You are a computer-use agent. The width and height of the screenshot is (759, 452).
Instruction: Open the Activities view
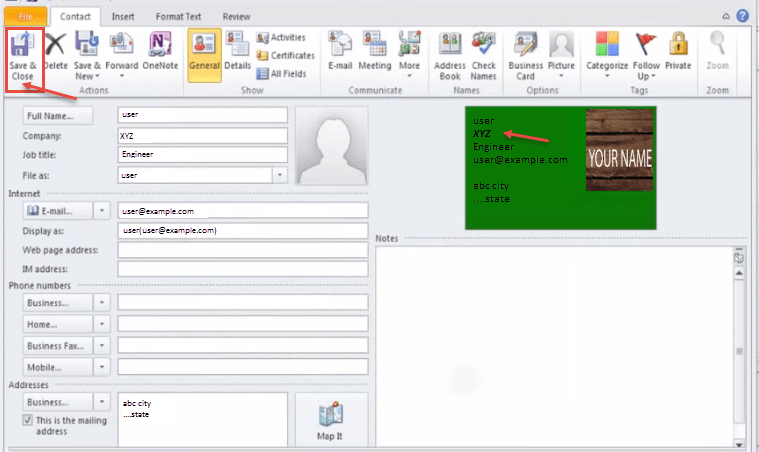(281, 37)
